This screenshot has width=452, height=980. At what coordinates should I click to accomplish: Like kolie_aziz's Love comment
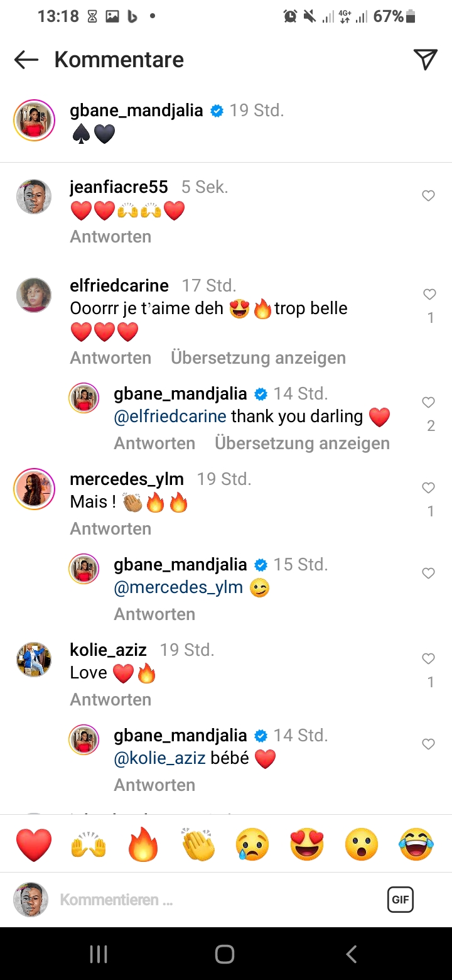click(x=428, y=659)
